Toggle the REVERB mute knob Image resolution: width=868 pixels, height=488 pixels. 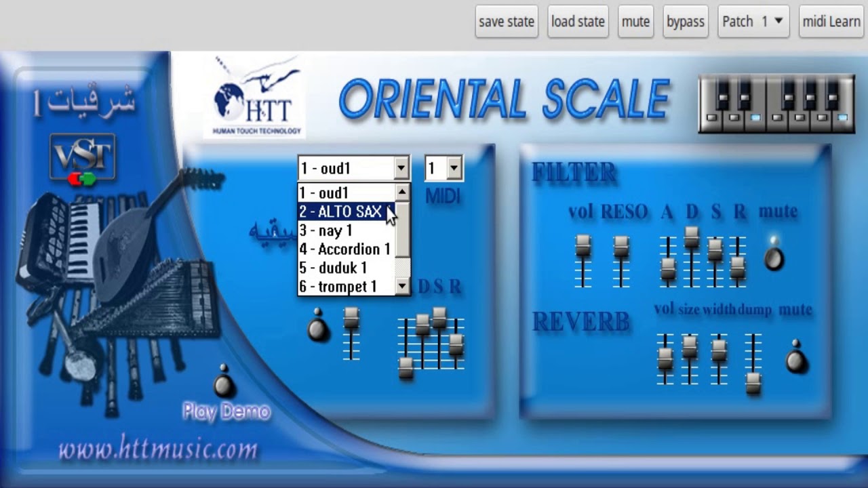(x=796, y=358)
